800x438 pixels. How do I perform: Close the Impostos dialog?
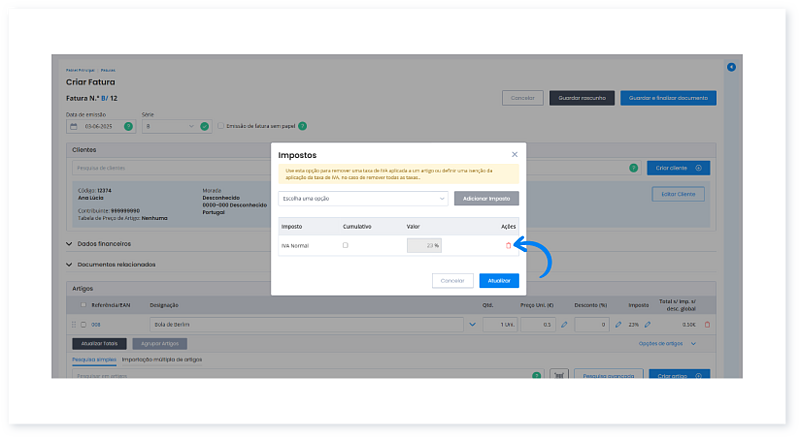(x=515, y=154)
